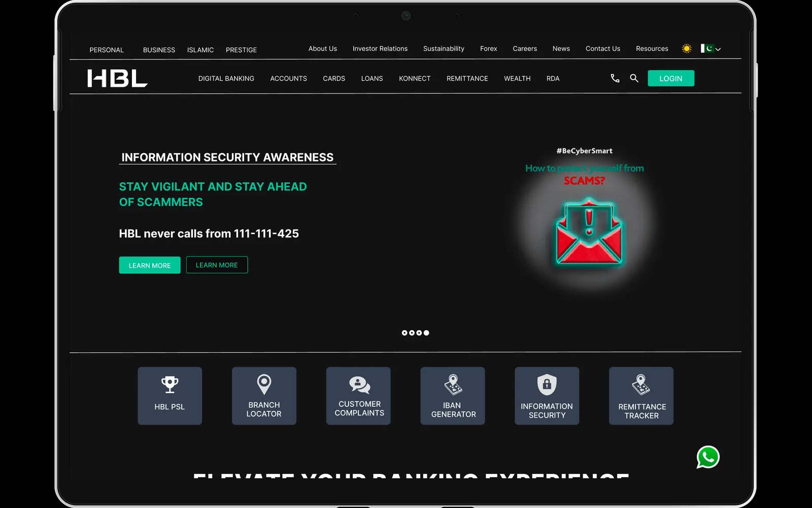The image size is (812, 508).
Task: Open the News link
Action: pyautogui.click(x=561, y=49)
